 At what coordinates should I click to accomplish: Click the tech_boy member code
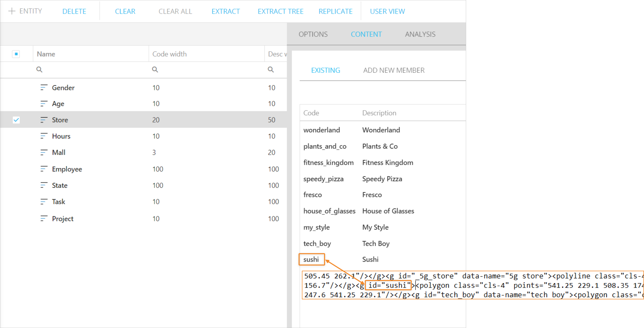pos(317,243)
